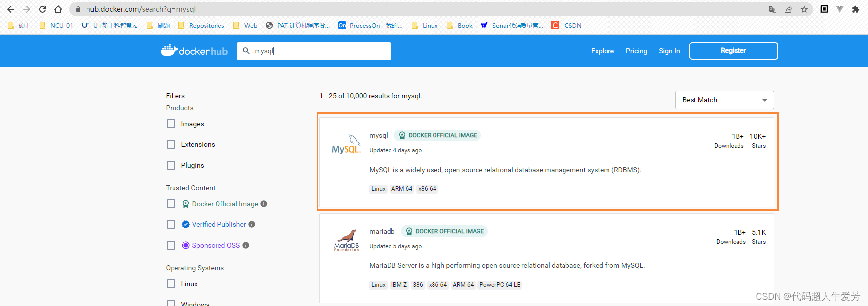Open the Linux bookmark folder

click(x=425, y=25)
